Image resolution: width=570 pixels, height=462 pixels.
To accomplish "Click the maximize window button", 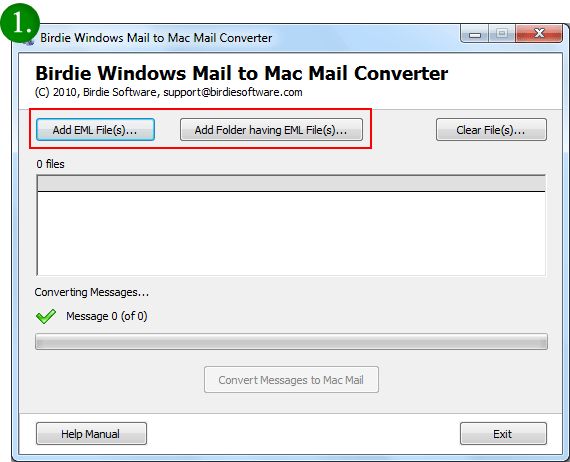I will 502,34.
